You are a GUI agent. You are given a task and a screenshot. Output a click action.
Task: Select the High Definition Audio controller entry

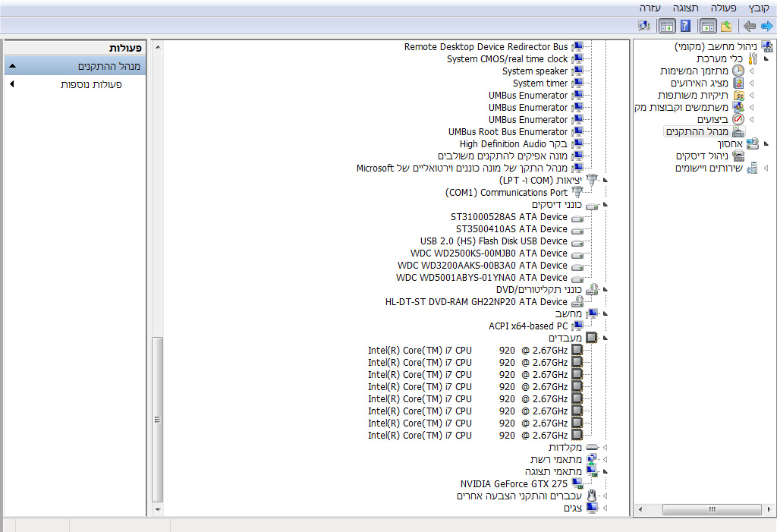tap(514, 143)
